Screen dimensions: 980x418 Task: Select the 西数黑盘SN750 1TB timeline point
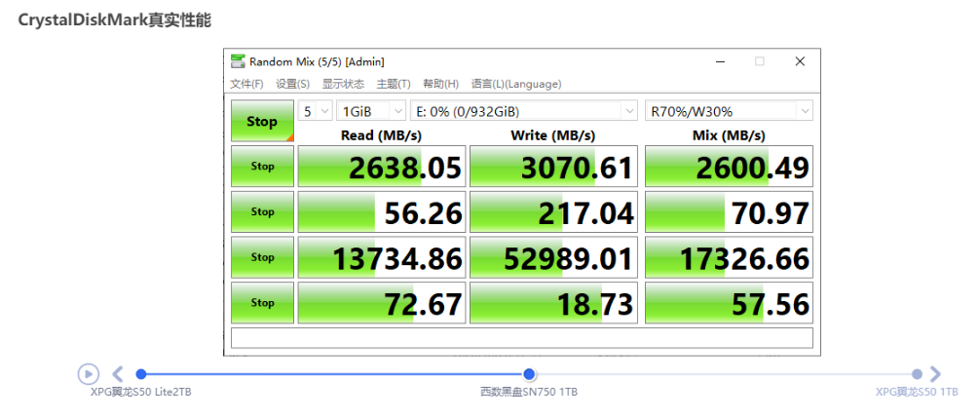(529, 373)
